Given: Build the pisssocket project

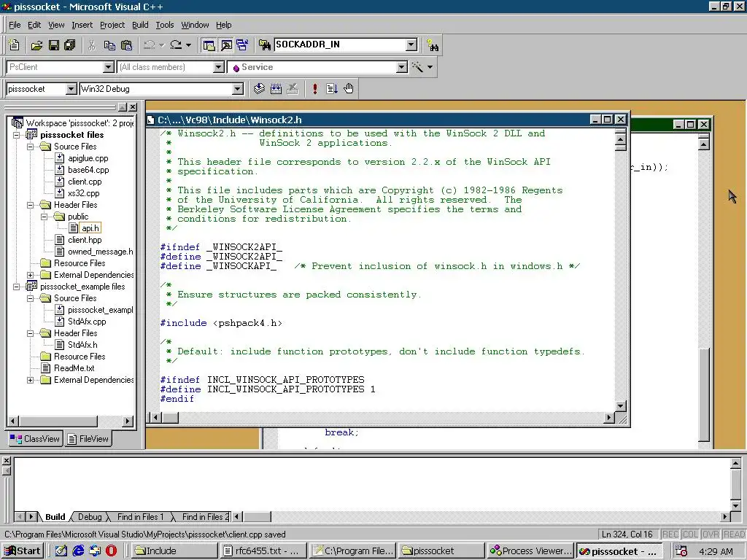Looking at the screenshot, I should [x=276, y=88].
